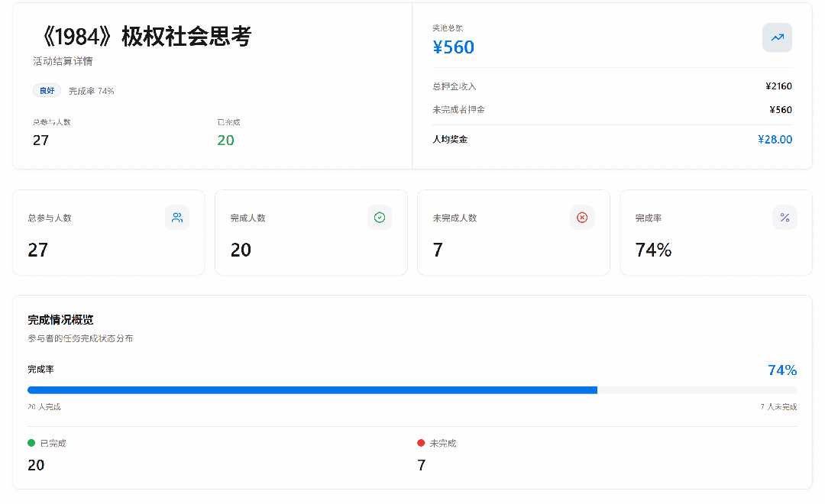825x504 pixels.
Task: Click the users icon in 总参与人数 card
Action: coord(177,218)
